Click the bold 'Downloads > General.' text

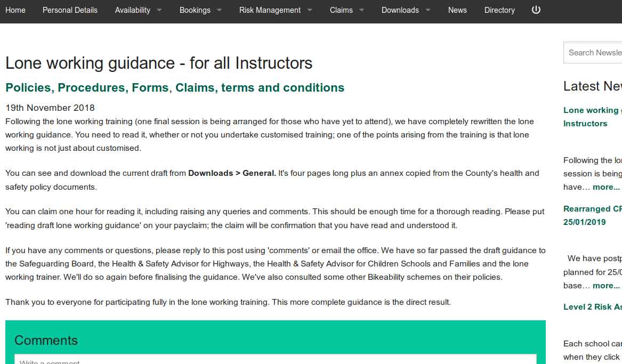pos(232,173)
